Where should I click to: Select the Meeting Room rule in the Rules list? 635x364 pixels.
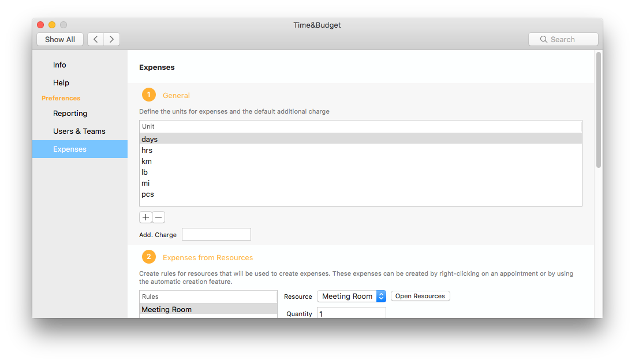[x=208, y=309]
